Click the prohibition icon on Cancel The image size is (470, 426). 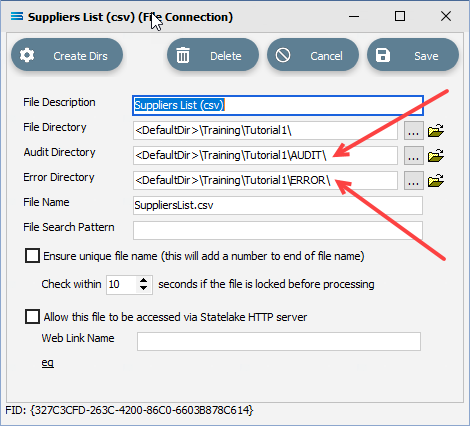(283, 55)
